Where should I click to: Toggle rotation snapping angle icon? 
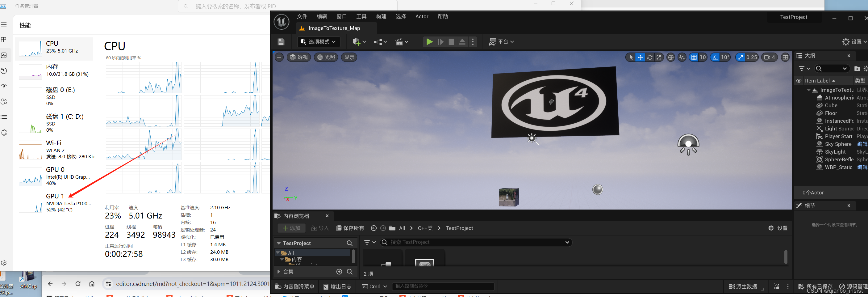tap(715, 57)
